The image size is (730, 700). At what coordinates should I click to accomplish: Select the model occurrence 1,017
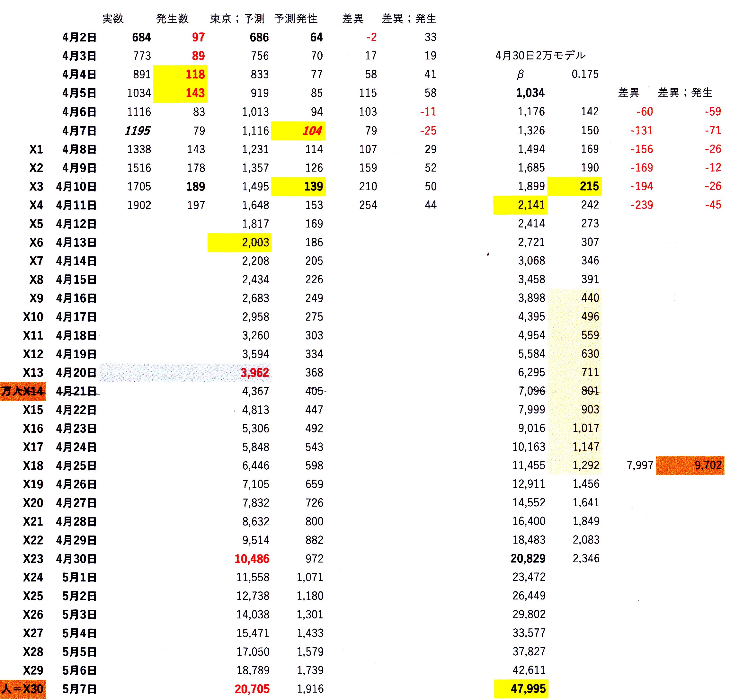pyautogui.click(x=586, y=428)
